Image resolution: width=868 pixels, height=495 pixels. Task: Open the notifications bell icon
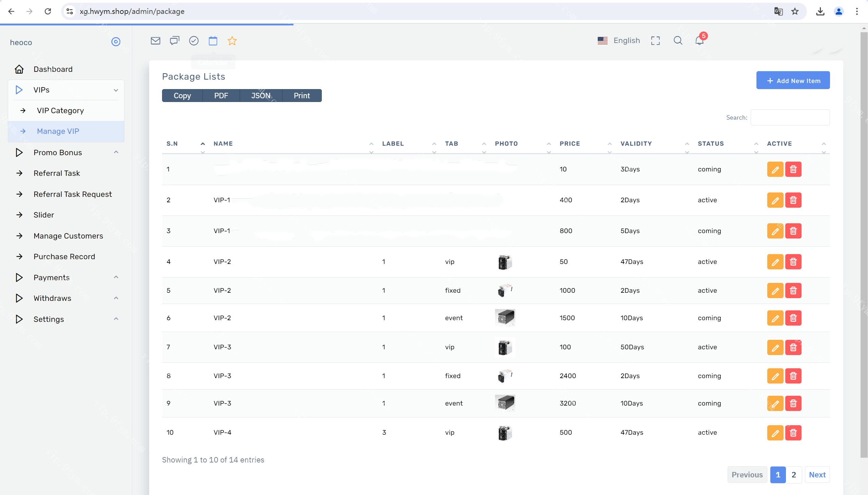[699, 41]
